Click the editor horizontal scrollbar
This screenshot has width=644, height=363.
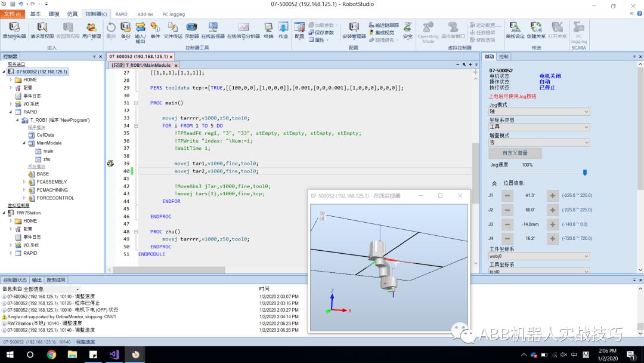click(x=169, y=270)
